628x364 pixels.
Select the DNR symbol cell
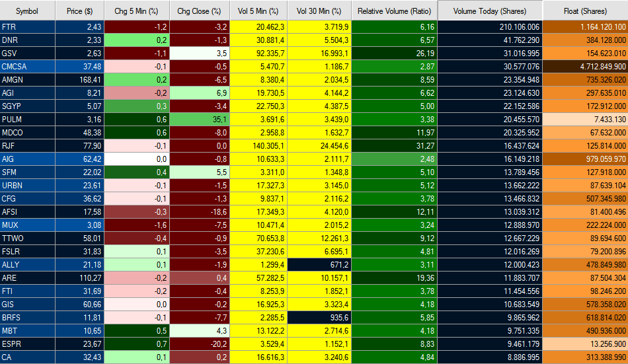28,40
